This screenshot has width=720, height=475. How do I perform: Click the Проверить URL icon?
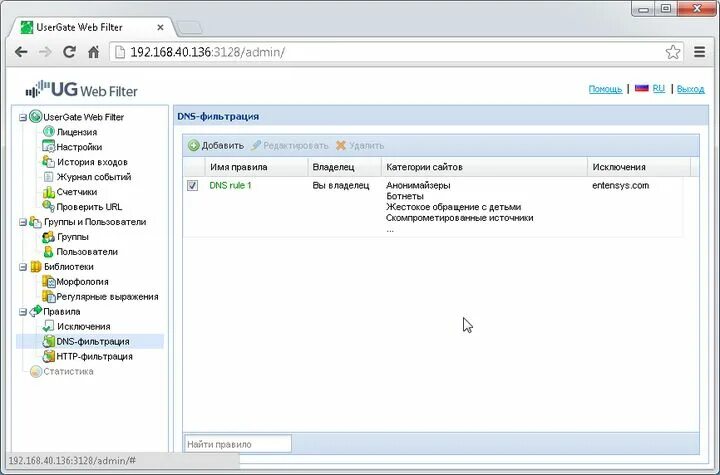[x=49, y=207]
